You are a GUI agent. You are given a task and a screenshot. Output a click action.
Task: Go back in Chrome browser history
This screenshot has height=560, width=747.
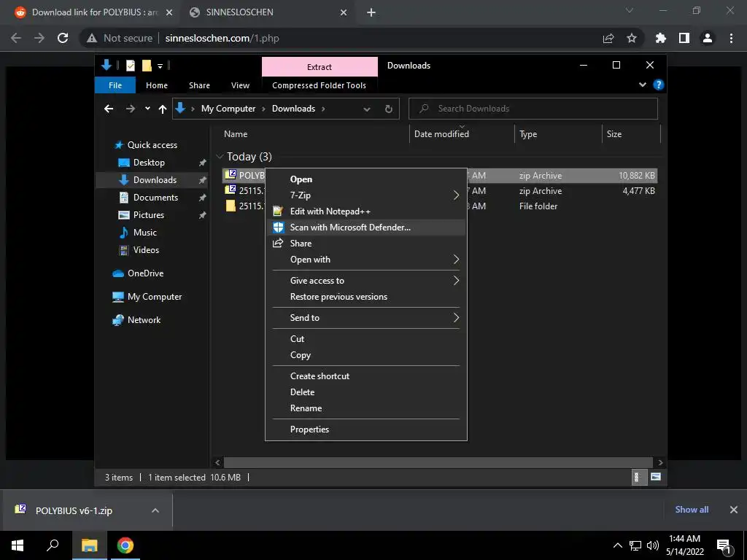coord(16,38)
